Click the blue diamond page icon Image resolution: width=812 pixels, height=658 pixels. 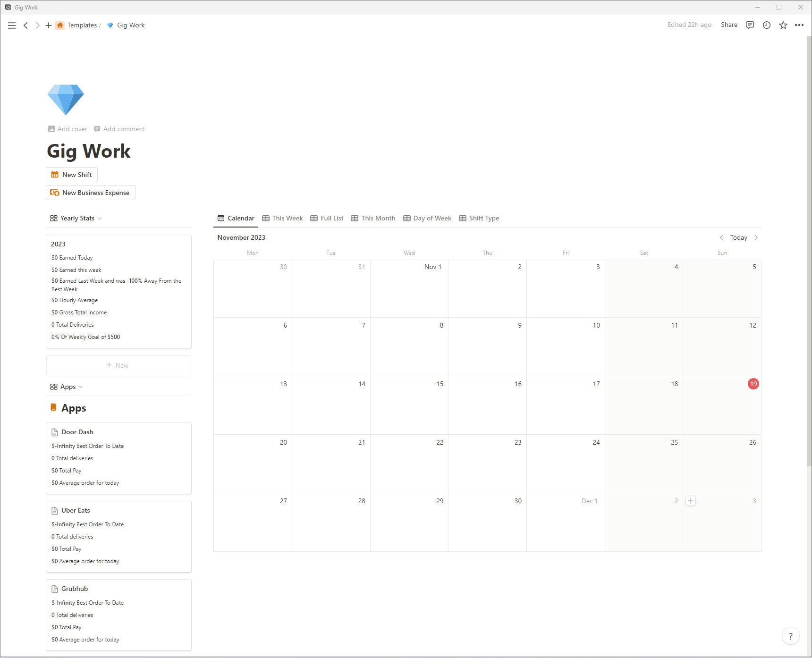tap(66, 99)
